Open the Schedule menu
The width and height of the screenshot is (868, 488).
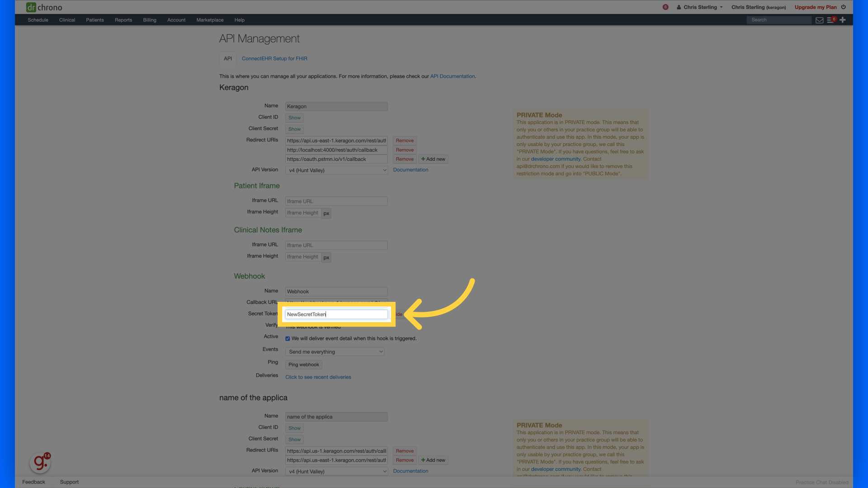pyautogui.click(x=38, y=20)
